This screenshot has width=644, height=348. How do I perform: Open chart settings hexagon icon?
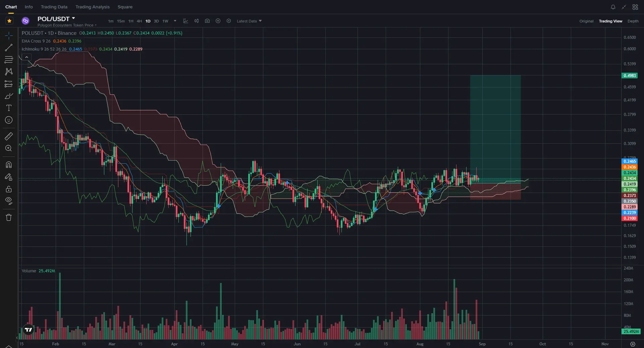(x=229, y=21)
